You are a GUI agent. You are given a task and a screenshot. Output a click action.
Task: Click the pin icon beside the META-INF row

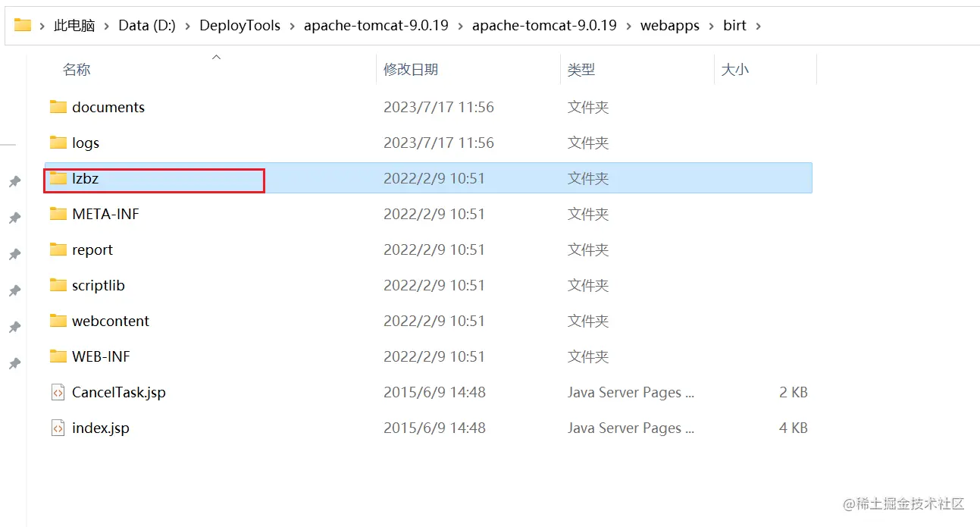coord(14,218)
